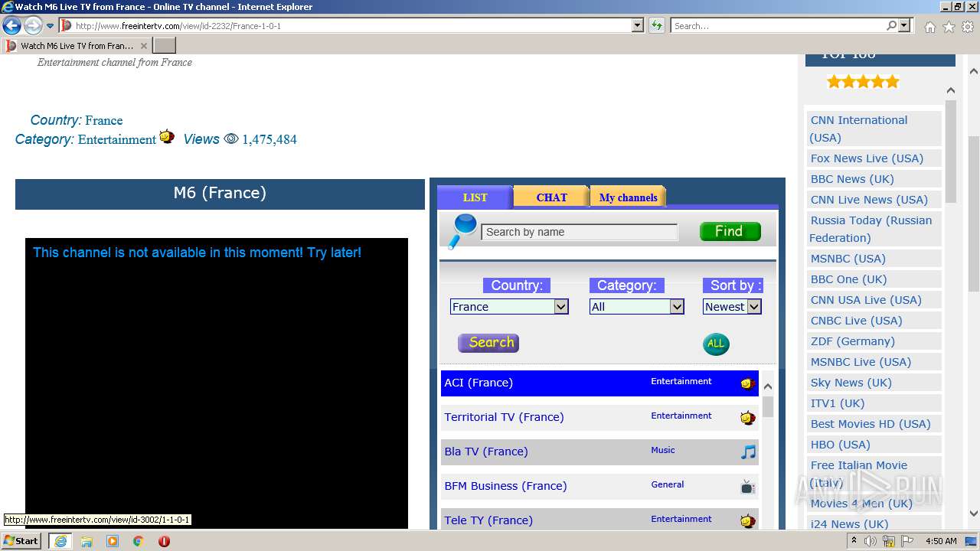
Task: Click the five-star rating graphic
Action: [x=863, y=82]
